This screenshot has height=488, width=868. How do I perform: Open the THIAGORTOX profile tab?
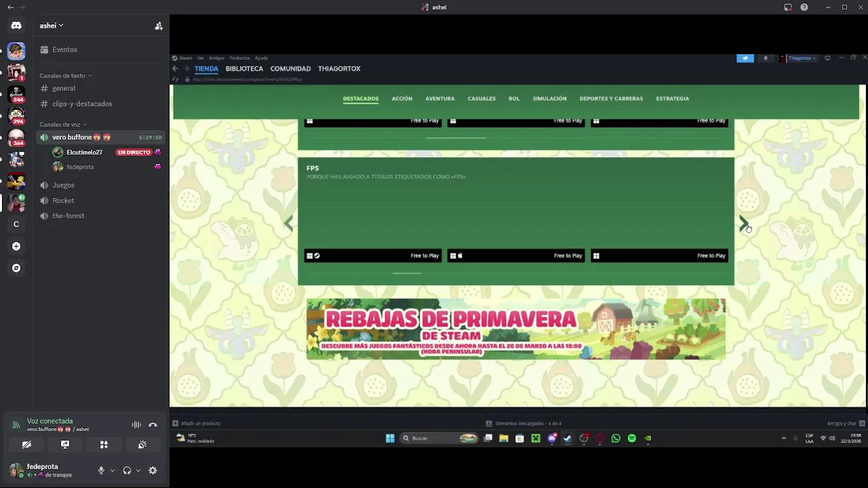(x=339, y=68)
